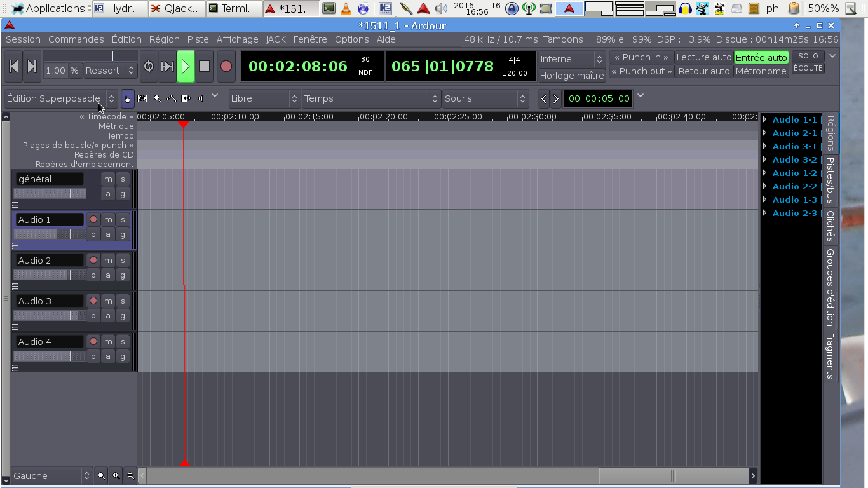The width and height of the screenshot is (868, 488).
Task: Solo the Audio 3 track
Action: [123, 301]
